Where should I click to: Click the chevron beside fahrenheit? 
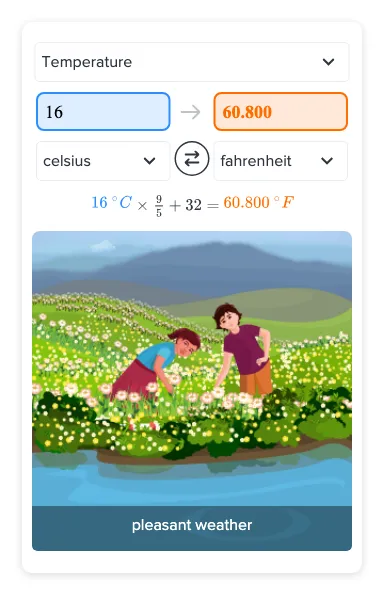[x=327, y=161]
